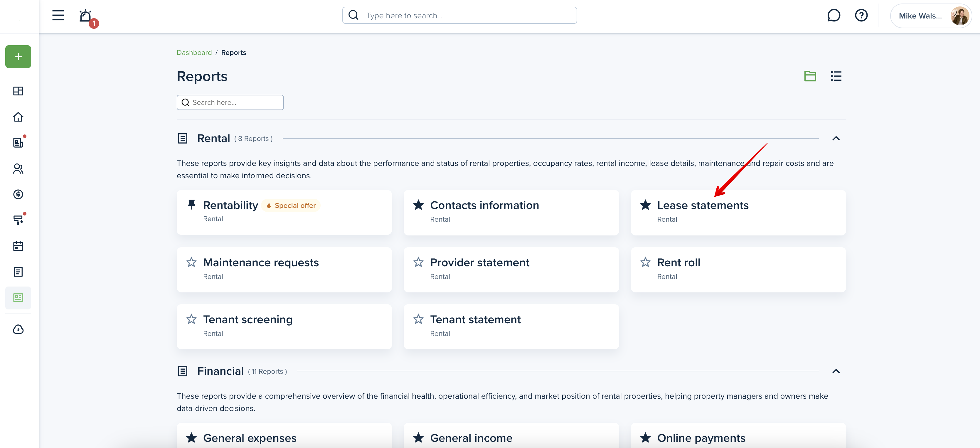
Task: Click the '( 8 Reports )' count text
Action: [253, 139]
